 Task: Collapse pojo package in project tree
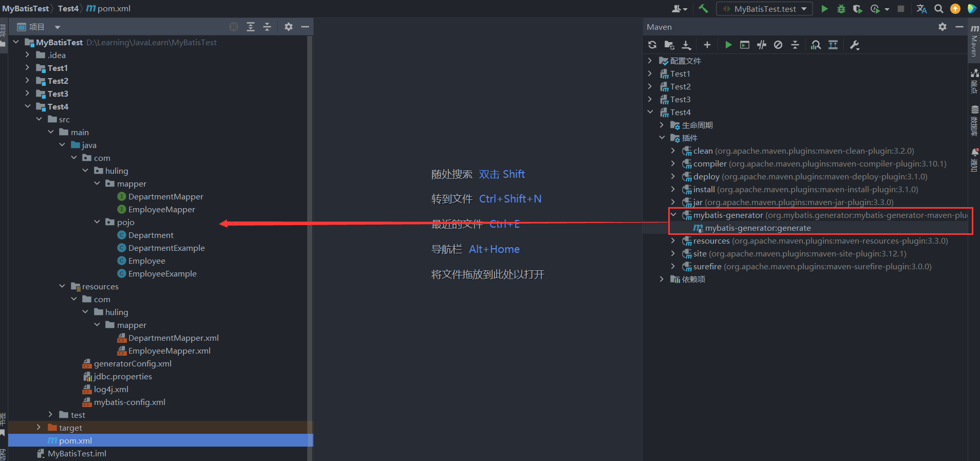pyautogui.click(x=97, y=222)
